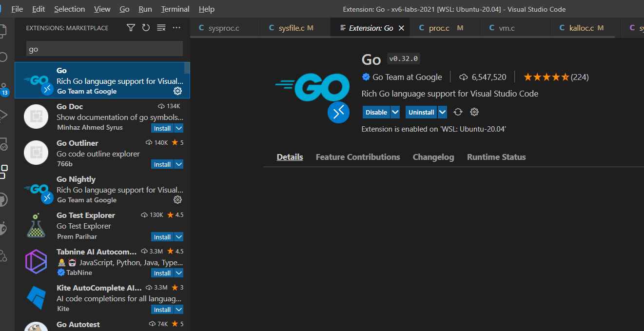Open the Run and Debug activity icon
This screenshot has width=644, height=331.
click(4, 115)
